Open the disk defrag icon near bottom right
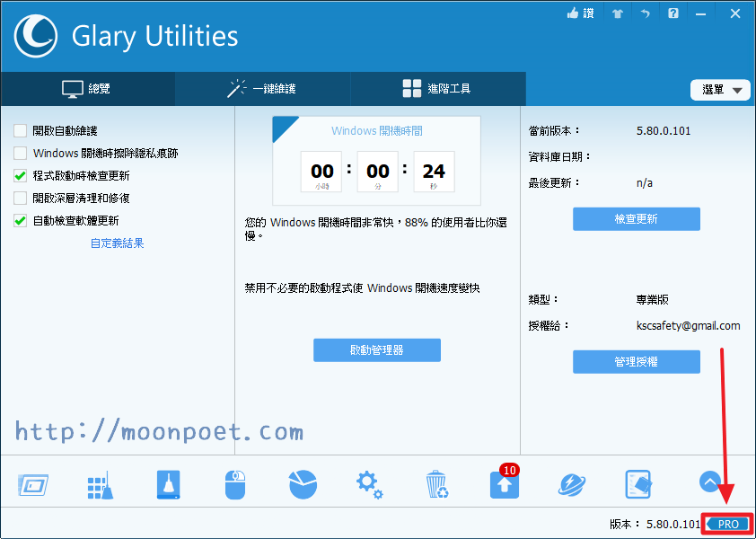This screenshot has height=539, width=756. point(638,482)
